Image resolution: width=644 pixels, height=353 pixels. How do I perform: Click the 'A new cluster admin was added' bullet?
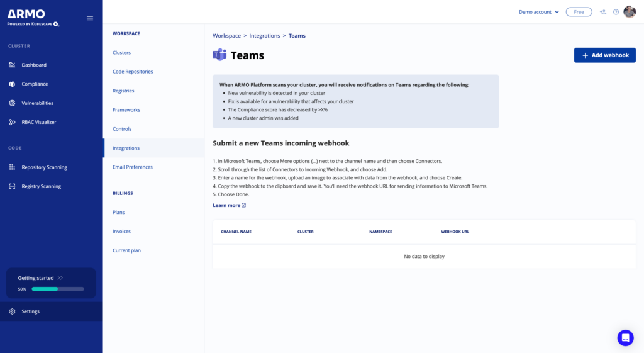pyautogui.click(x=264, y=118)
